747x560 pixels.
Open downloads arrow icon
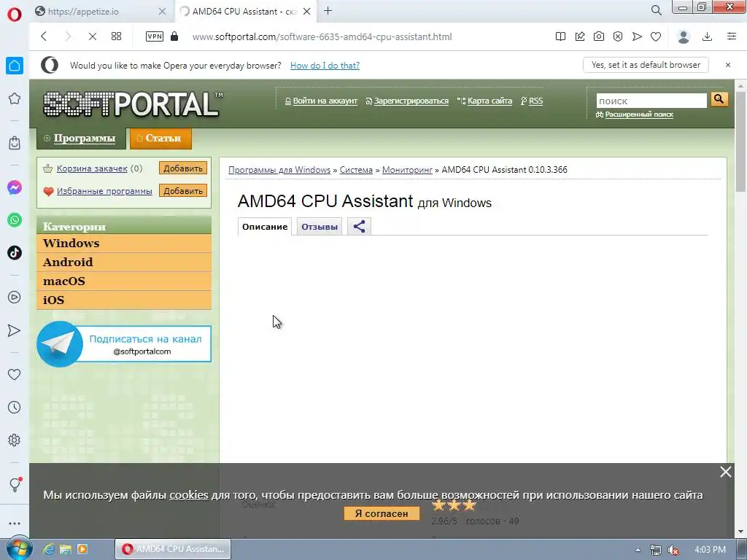click(x=708, y=36)
